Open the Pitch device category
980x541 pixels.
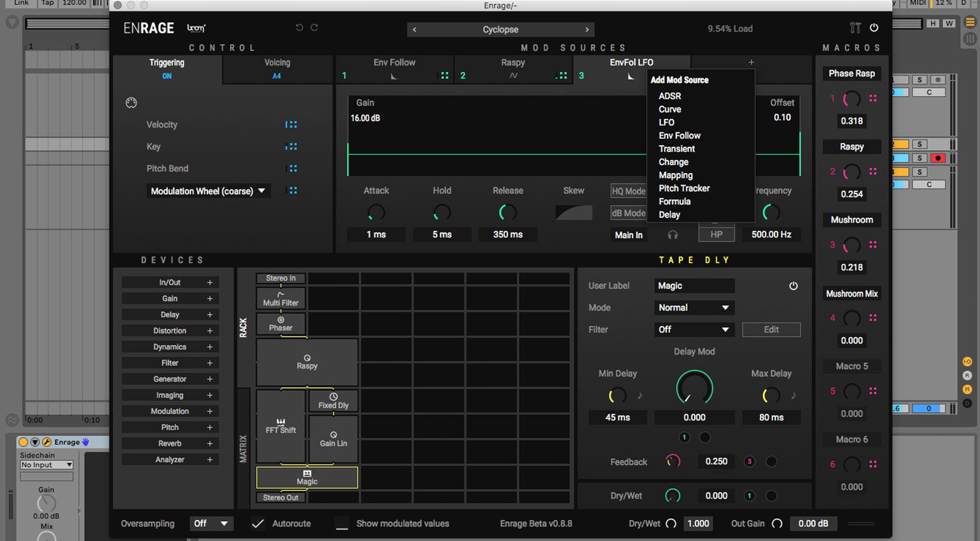pyautogui.click(x=170, y=428)
